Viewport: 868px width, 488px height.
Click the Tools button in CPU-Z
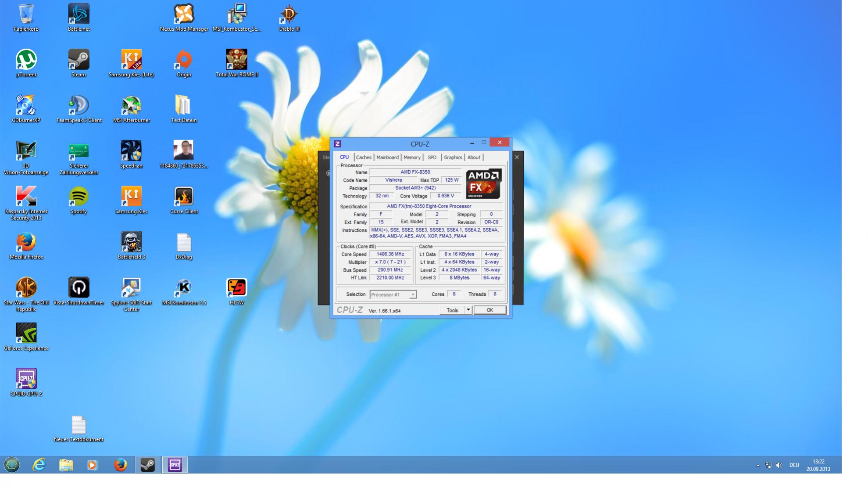click(452, 310)
